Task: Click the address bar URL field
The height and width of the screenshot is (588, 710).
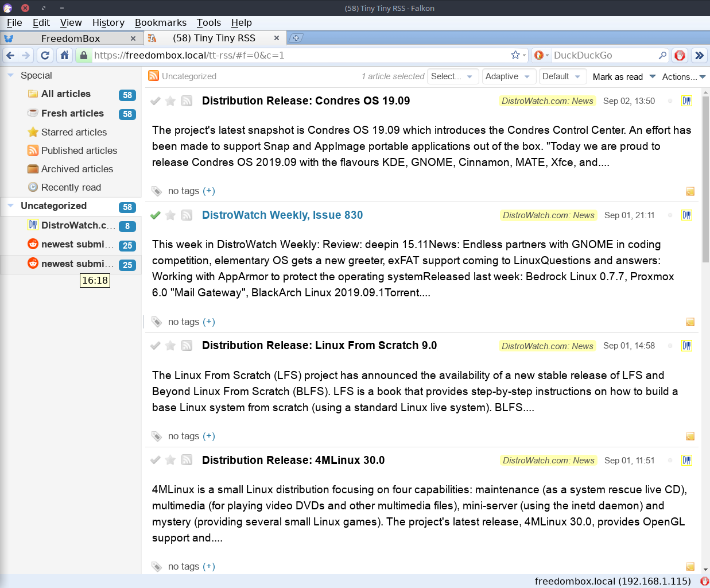Action: (x=300, y=55)
